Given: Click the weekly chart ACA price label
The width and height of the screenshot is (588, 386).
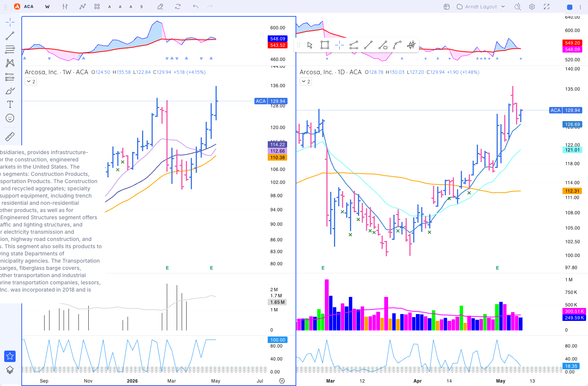Looking at the screenshot, I should pyautogui.click(x=271, y=101).
